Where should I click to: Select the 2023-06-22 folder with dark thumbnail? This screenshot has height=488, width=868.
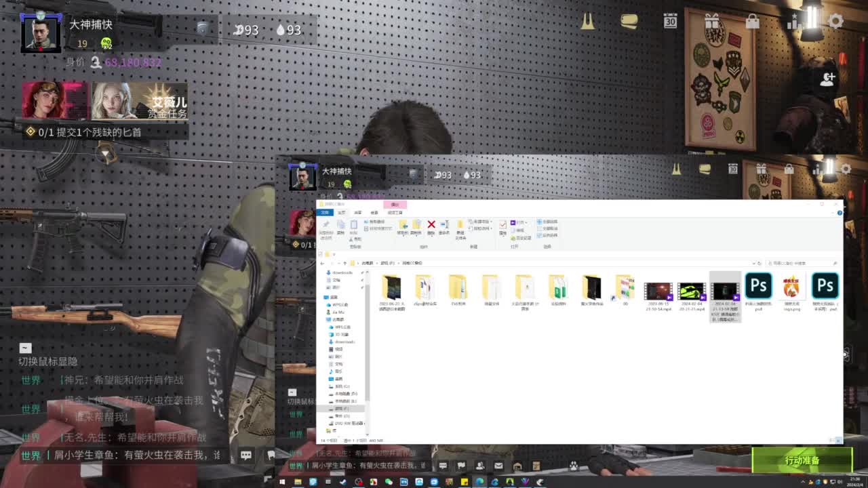(x=391, y=293)
